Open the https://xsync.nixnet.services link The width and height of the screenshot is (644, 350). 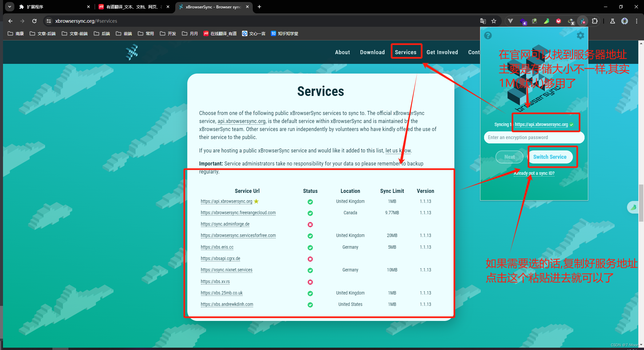coord(226,270)
